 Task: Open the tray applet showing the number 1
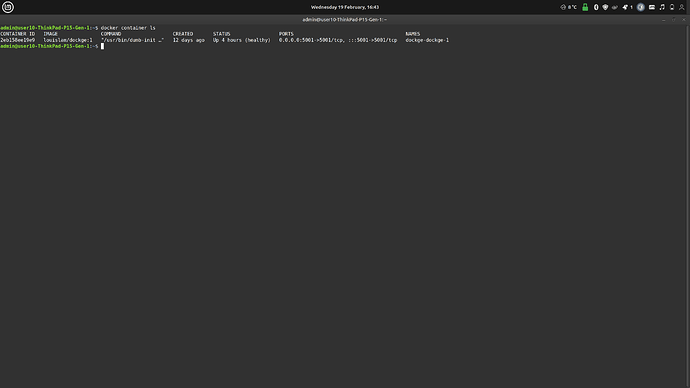pyautogui.click(x=628, y=7)
